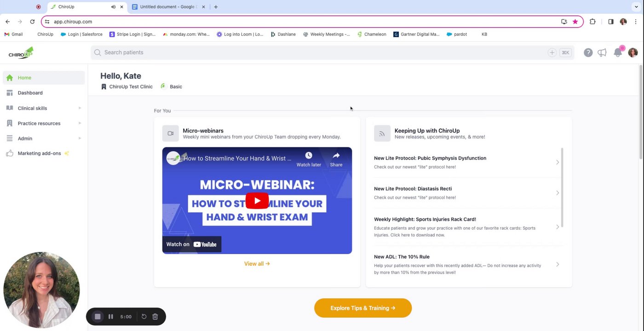This screenshot has width=644, height=331.
Task: Open Diastasis Recti item chevron
Action: click(x=558, y=193)
